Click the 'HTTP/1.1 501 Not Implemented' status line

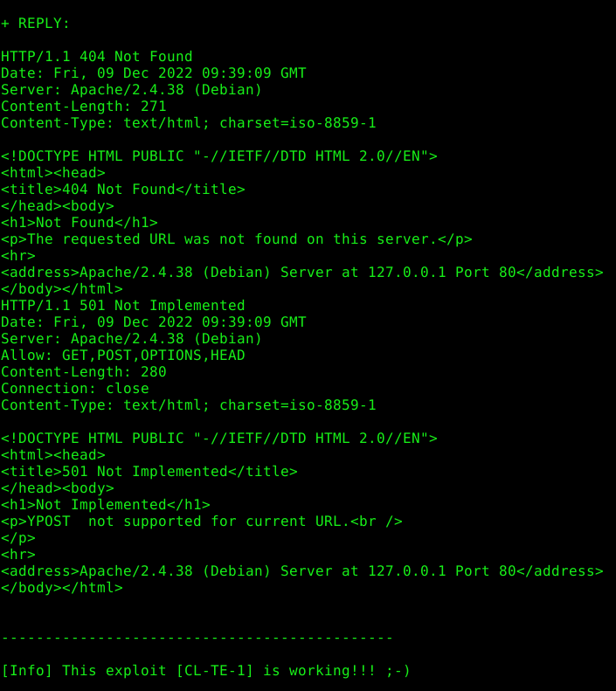(123, 306)
